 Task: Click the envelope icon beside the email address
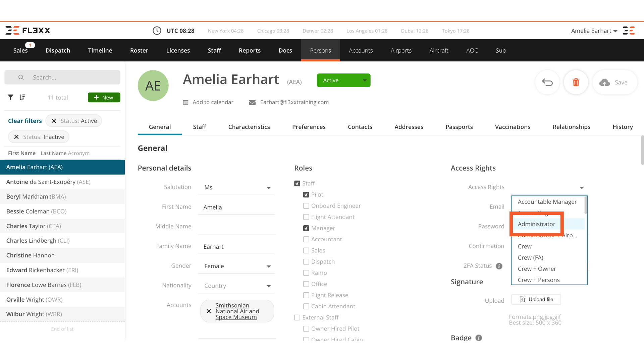(252, 102)
